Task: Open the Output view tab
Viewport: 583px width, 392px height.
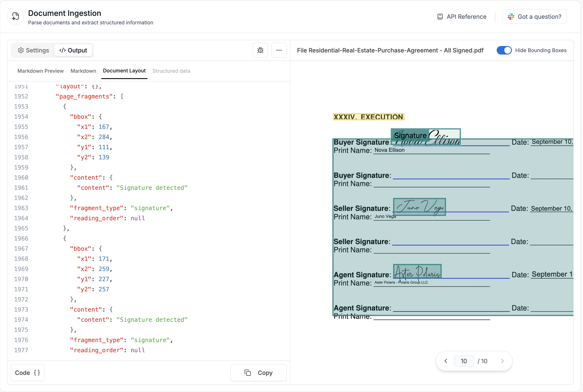Action: [x=73, y=50]
